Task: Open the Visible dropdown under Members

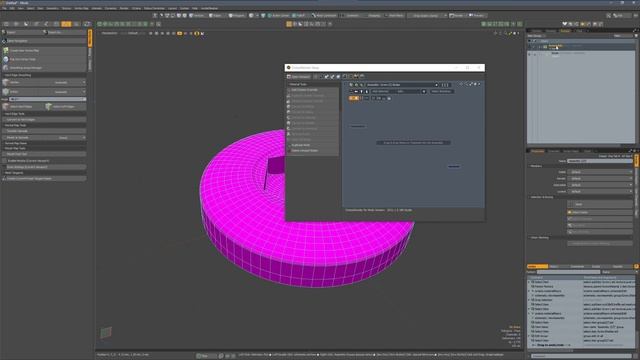Action: point(600,172)
